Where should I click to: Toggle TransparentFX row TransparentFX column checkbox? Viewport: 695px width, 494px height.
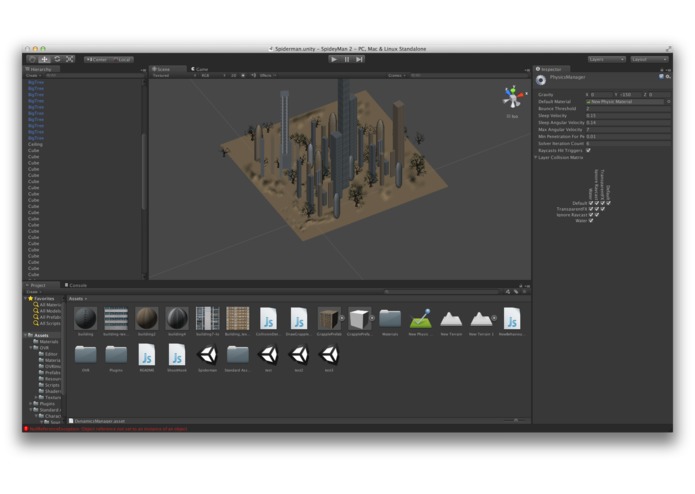602,209
